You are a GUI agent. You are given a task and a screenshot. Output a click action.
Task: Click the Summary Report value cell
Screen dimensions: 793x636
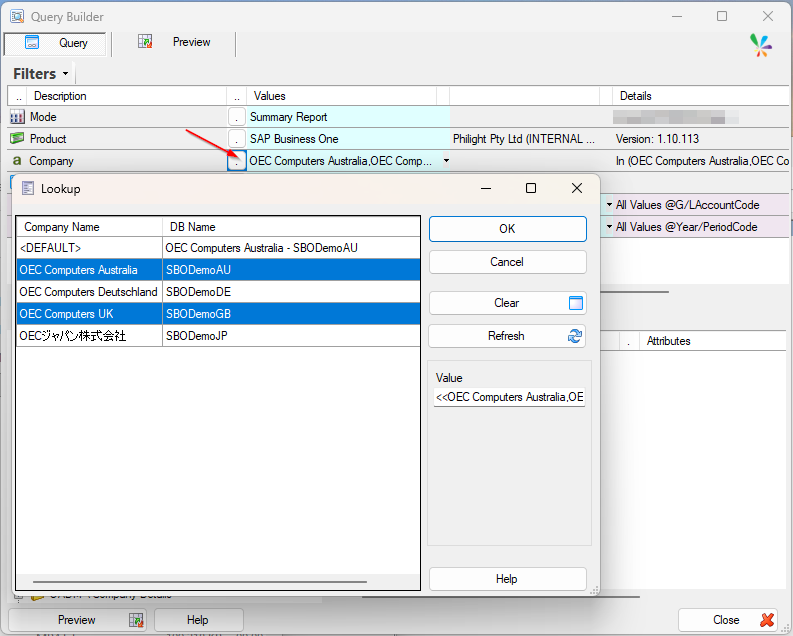(348, 117)
